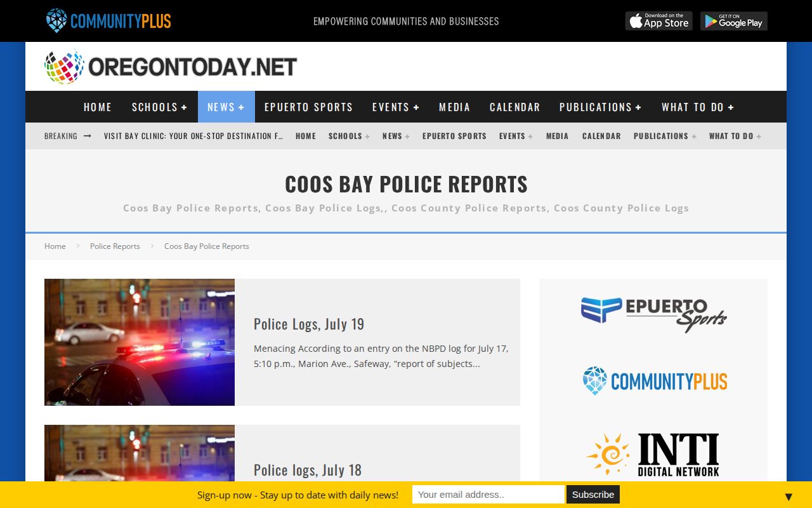812x508 pixels.
Task: Open Epuerto Sports in main navigation
Action: point(308,107)
